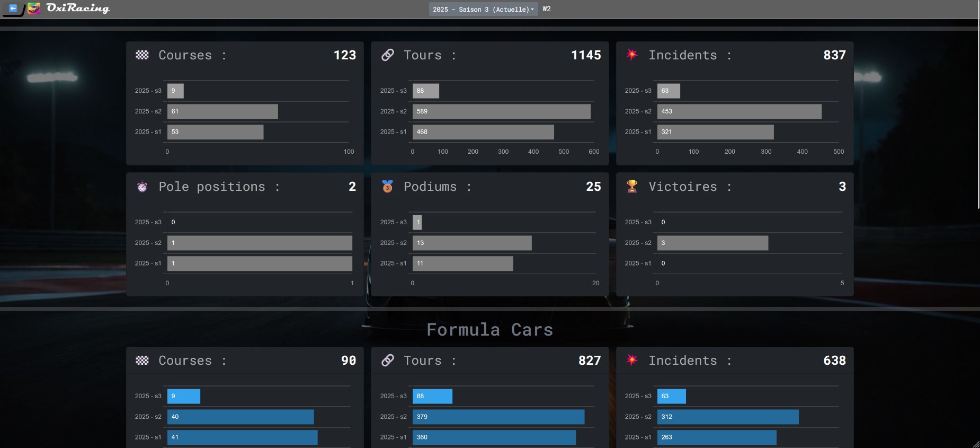980x448 pixels.
Task: Click the 2025 - s2 bar showing 589 tours
Action: click(502, 111)
